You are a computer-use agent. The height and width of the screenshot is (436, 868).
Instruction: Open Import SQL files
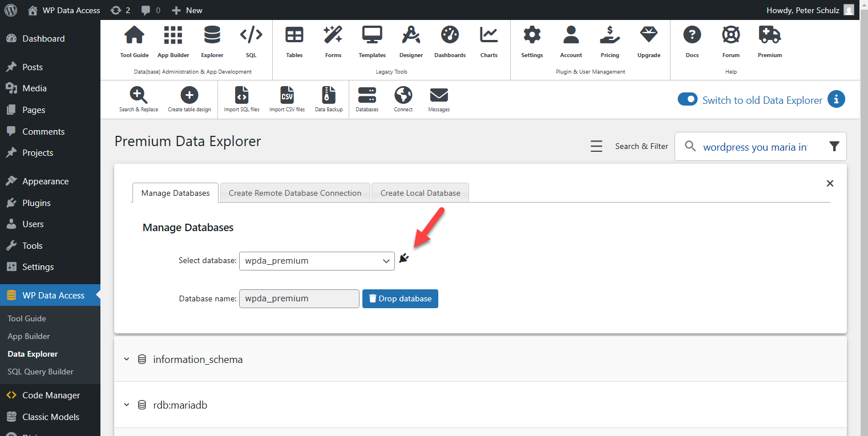[241, 95]
